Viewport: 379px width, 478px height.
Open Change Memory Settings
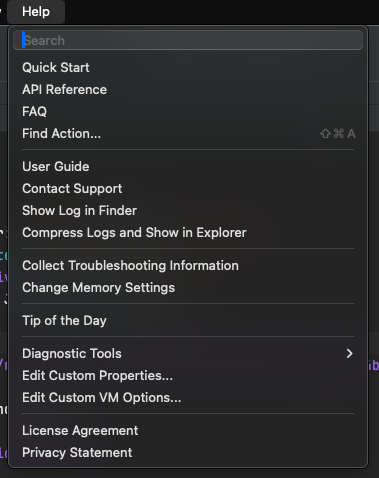click(x=188, y=288)
